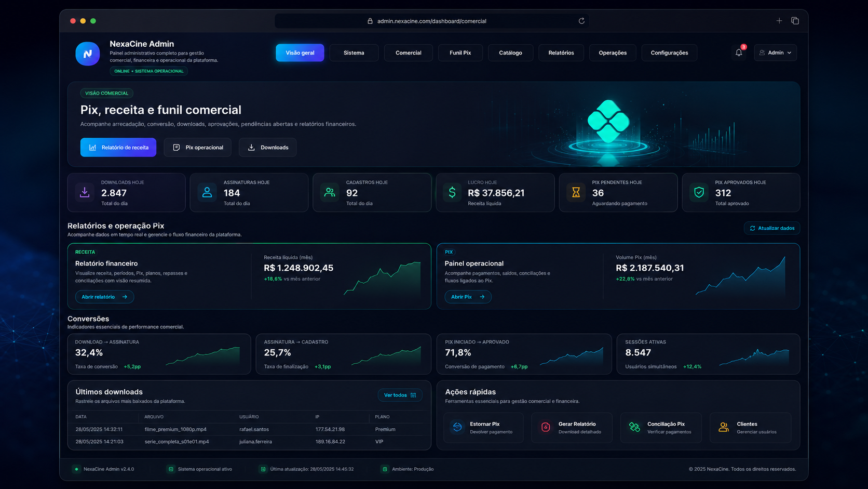Click the VIP plan cell
868x489 pixels.
click(x=379, y=442)
